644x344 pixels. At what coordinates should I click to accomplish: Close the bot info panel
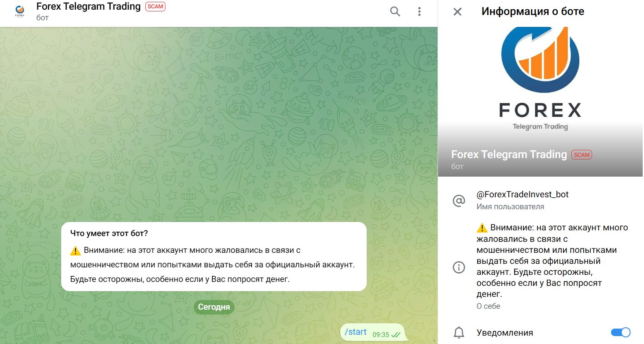(457, 12)
